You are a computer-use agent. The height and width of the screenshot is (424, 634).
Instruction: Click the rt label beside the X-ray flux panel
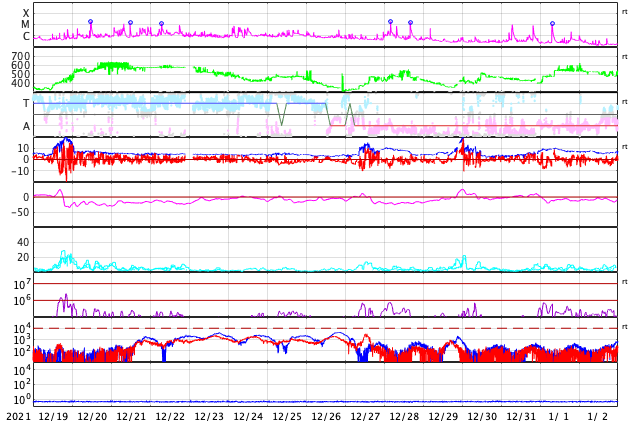coord(625,12)
